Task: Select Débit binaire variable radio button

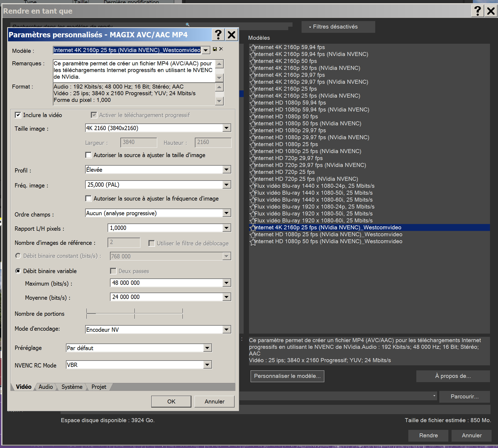Action: (x=18, y=271)
